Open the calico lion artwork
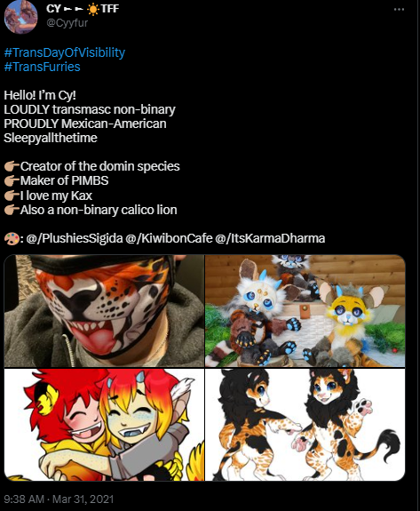The height and width of the screenshot is (511, 420). tap(305, 425)
